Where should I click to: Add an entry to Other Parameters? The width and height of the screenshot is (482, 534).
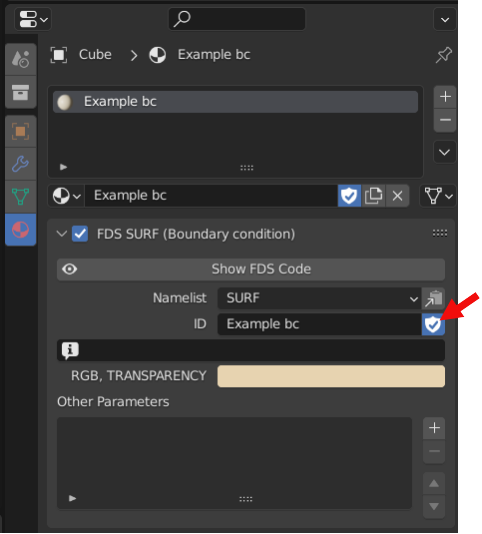[434, 428]
